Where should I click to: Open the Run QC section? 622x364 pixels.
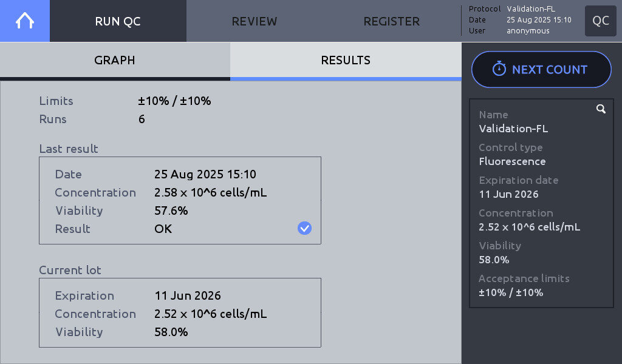point(118,21)
